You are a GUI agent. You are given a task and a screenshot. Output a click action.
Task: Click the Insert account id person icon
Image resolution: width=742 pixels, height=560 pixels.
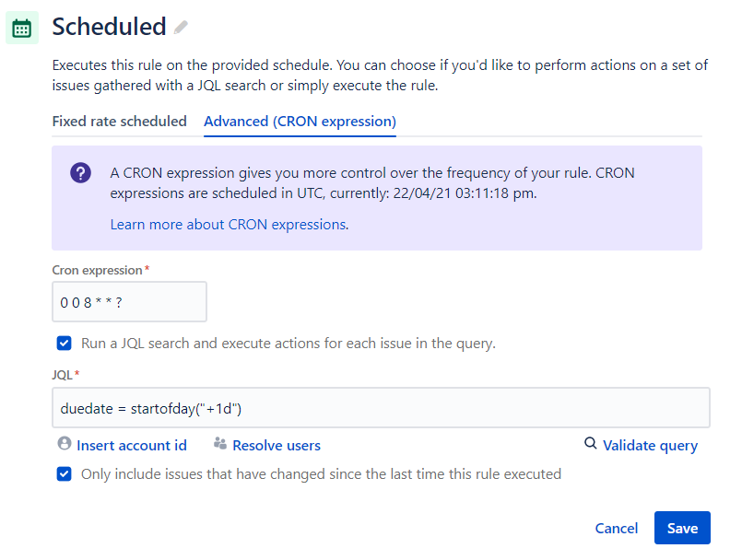coord(65,444)
